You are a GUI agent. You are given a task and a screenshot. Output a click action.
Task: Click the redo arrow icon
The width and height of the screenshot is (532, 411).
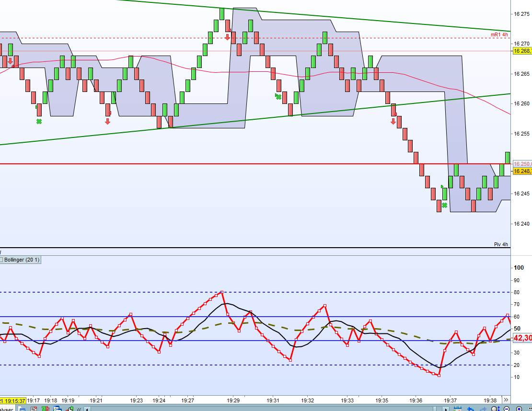[x=483, y=409]
